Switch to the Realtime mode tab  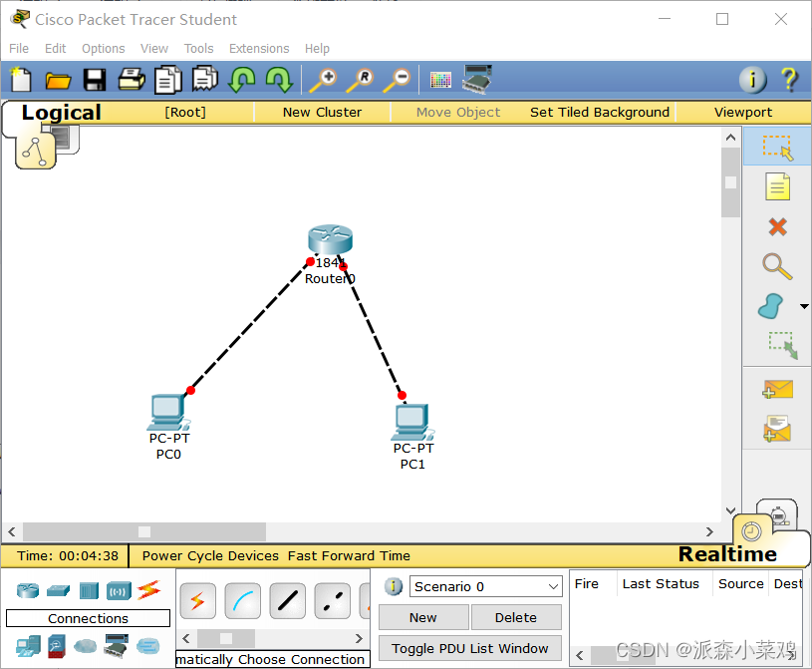[x=727, y=554]
